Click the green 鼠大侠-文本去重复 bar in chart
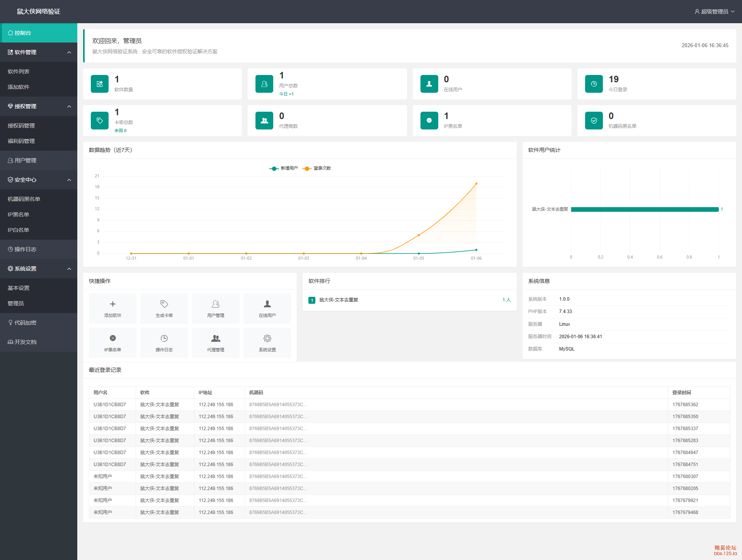Image resolution: width=742 pixels, height=560 pixels. (x=645, y=209)
